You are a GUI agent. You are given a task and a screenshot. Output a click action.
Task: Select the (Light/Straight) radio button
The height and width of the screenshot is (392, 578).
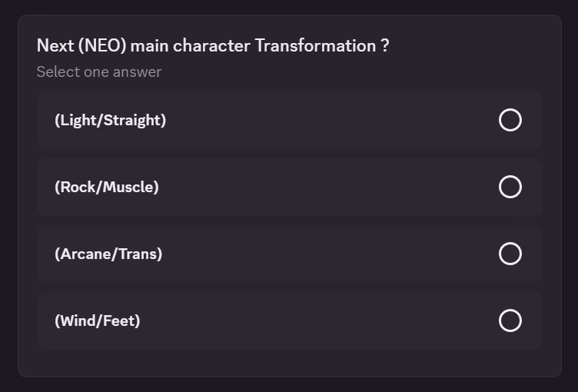pyautogui.click(x=510, y=120)
